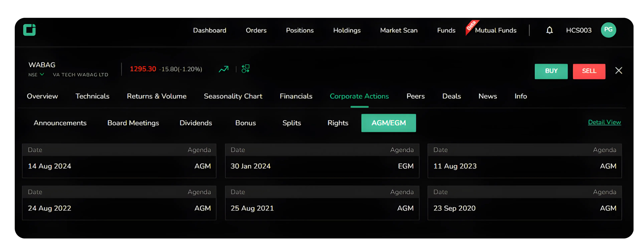Image resolution: width=644 pixels, height=252 pixels.
Task: Navigate to Holdings in the top menu
Action: tap(347, 30)
